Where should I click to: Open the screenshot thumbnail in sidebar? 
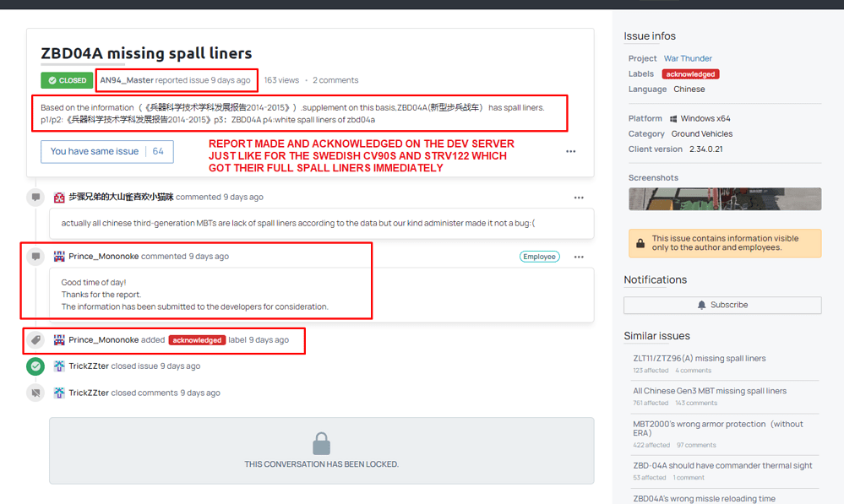tap(724, 199)
